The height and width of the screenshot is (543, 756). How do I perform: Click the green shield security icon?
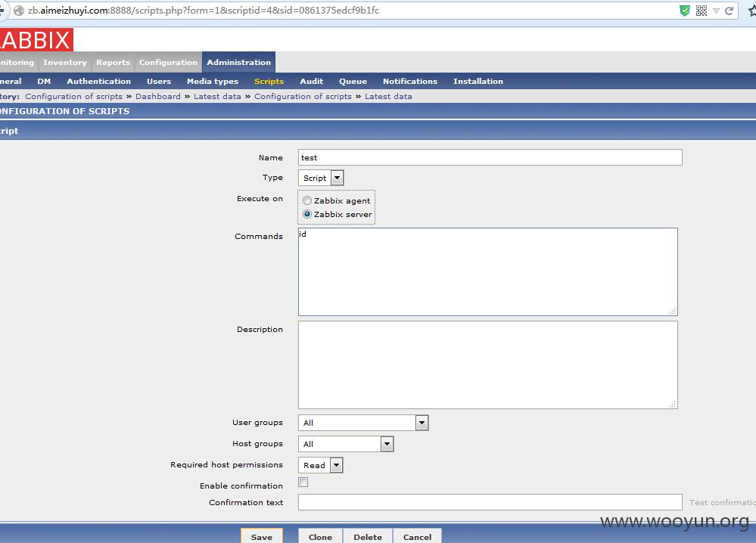[684, 11]
